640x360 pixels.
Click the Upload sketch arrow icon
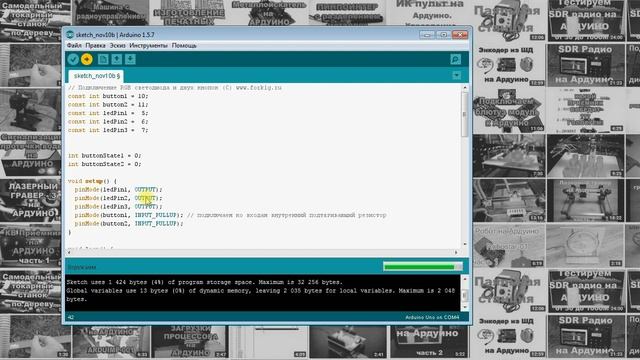click(x=87, y=60)
